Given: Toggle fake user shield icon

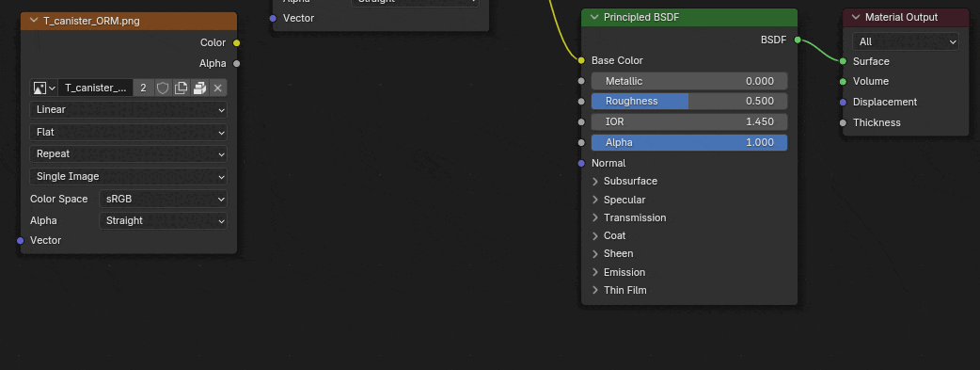Looking at the screenshot, I should [x=163, y=88].
